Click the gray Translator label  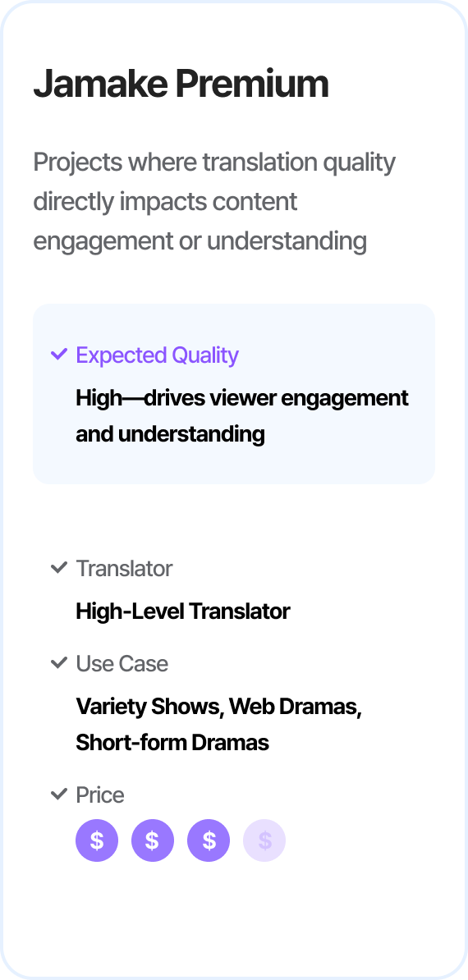(x=124, y=569)
